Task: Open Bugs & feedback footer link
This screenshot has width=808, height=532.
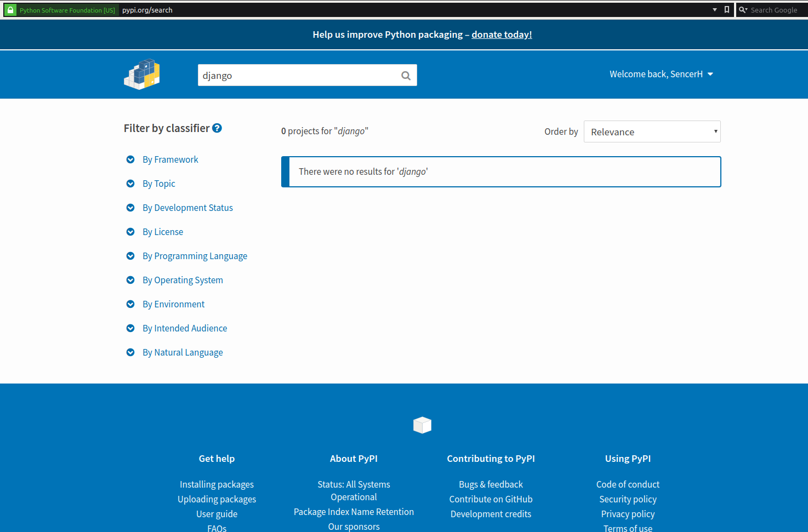Action: 491,484
